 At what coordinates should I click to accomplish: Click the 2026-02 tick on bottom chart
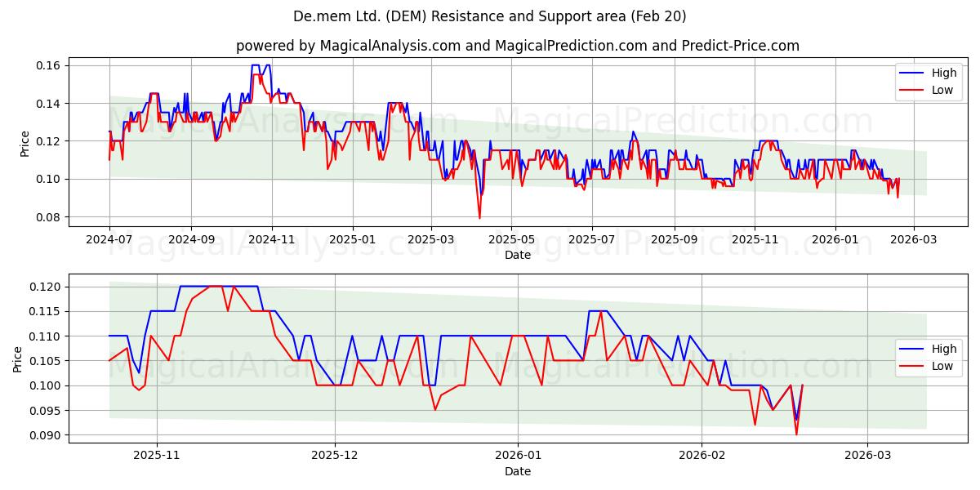click(x=702, y=457)
